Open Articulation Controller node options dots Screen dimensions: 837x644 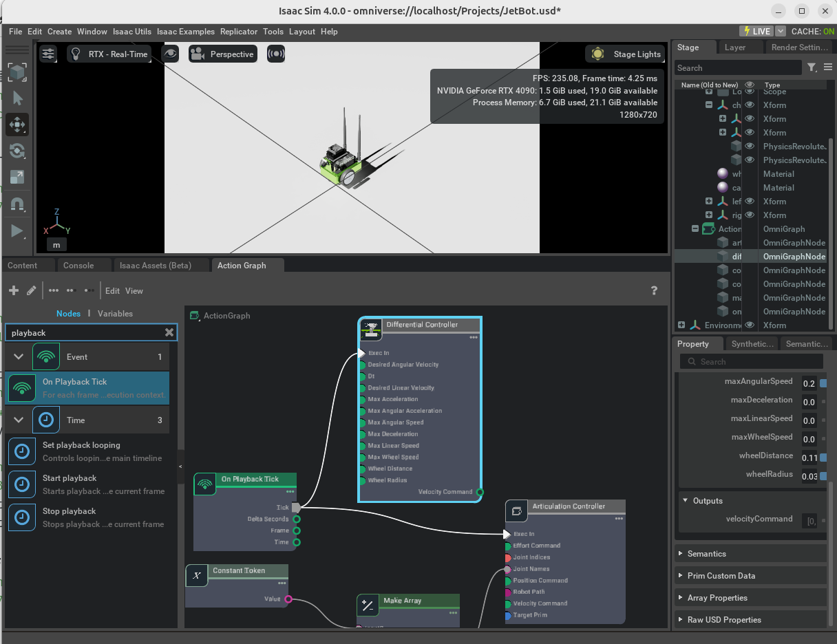[x=619, y=518]
